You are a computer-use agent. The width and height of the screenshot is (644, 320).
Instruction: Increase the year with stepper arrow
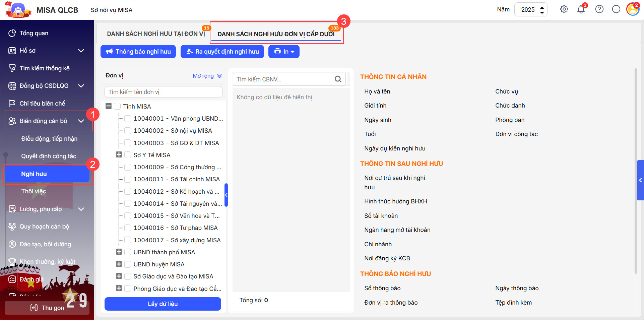click(x=542, y=7)
